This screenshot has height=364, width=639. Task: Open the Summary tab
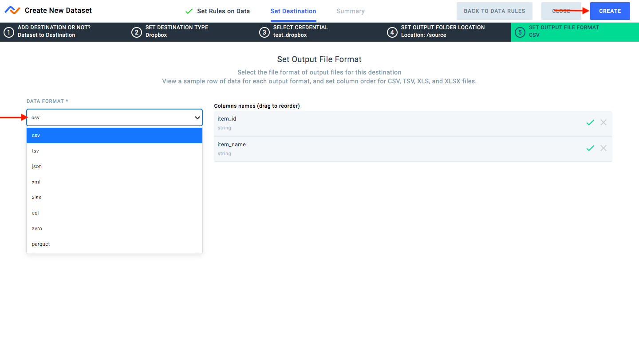point(351,11)
